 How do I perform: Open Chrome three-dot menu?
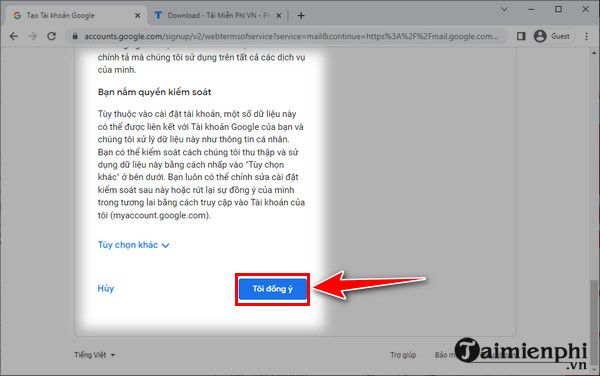coord(587,36)
